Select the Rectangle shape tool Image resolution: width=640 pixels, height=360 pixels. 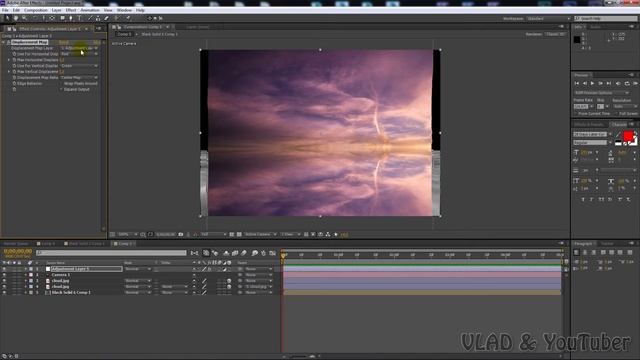[62, 18]
